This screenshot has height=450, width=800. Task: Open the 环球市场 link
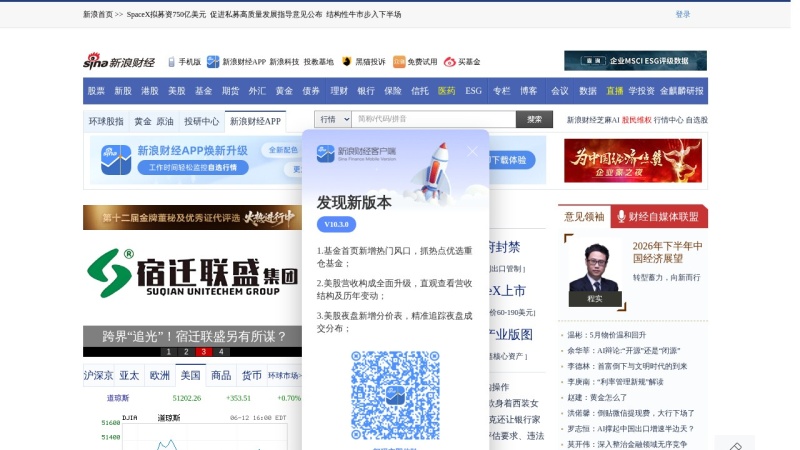click(x=285, y=376)
